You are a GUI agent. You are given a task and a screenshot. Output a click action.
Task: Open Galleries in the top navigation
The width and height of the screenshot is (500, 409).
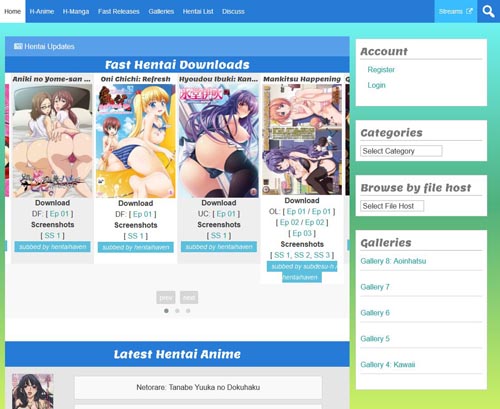tap(161, 11)
